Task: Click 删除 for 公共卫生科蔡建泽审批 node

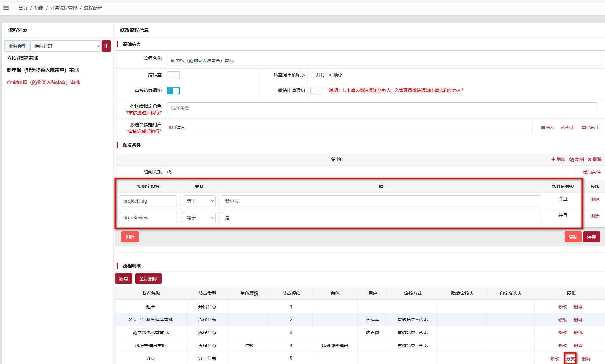Action: click(x=579, y=320)
